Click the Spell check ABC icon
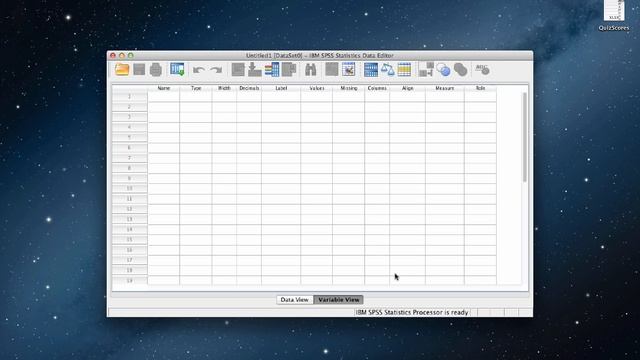The height and width of the screenshot is (360, 640). (x=482, y=69)
